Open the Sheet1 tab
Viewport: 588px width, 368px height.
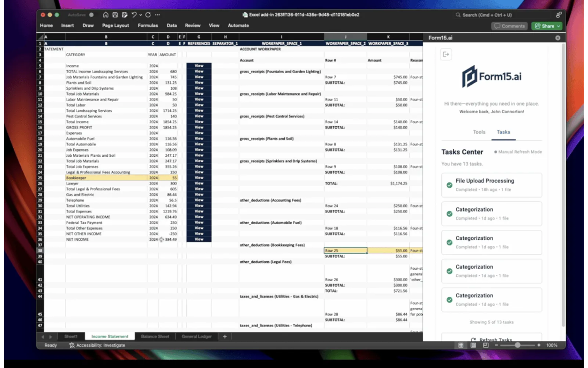tap(71, 336)
